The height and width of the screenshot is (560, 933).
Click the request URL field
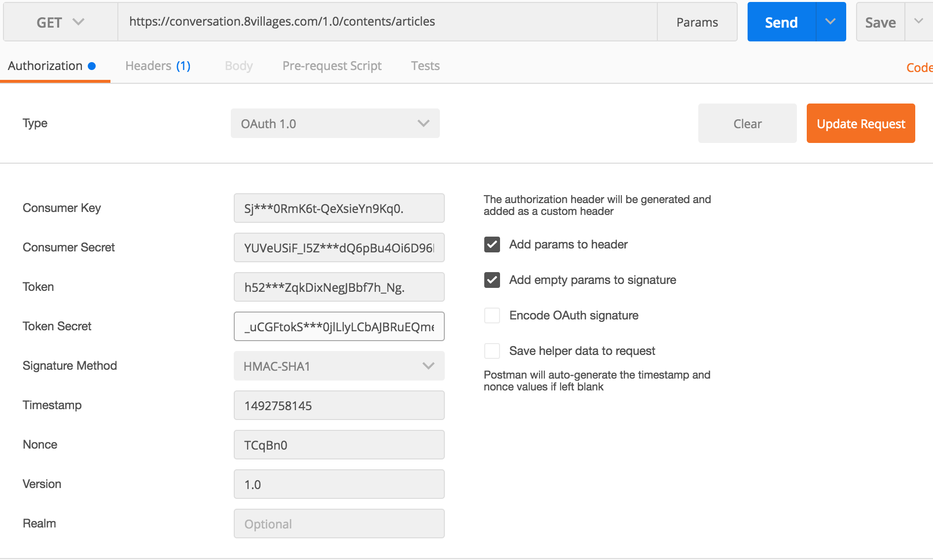tap(387, 22)
